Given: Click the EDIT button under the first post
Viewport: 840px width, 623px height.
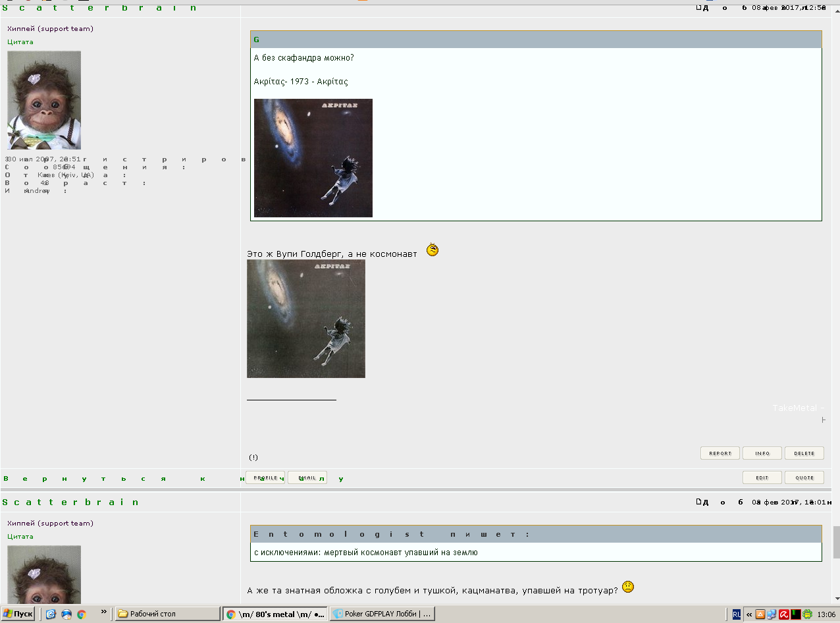Looking at the screenshot, I should [x=762, y=477].
